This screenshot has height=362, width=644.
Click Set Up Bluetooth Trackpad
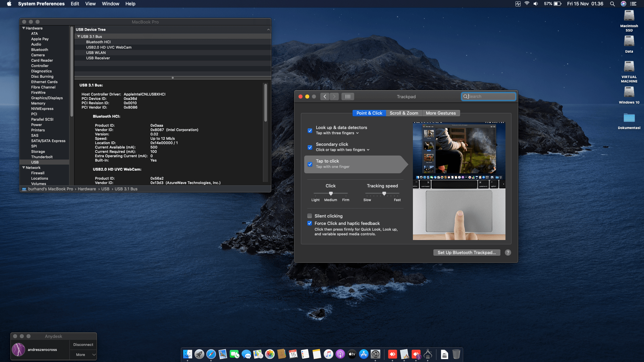[467, 252]
